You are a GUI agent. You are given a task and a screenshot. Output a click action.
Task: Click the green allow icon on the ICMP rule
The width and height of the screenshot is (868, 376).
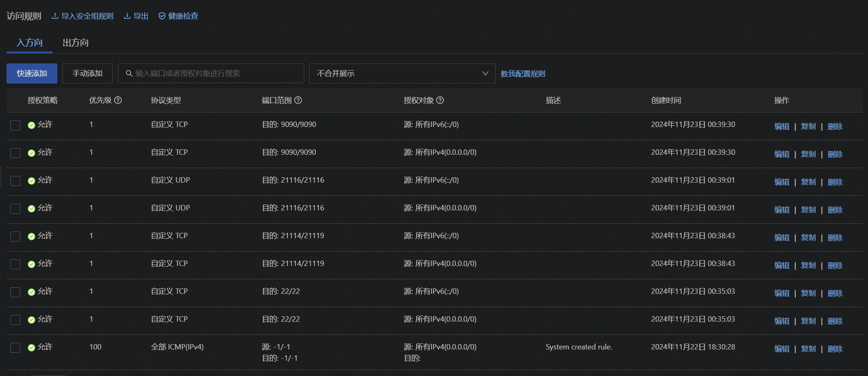[x=32, y=348]
